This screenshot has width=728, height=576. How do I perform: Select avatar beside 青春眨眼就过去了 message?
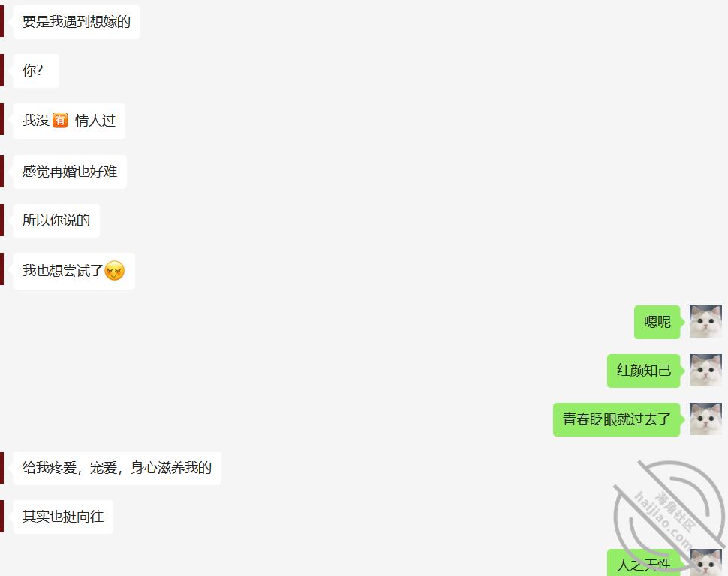click(x=705, y=418)
